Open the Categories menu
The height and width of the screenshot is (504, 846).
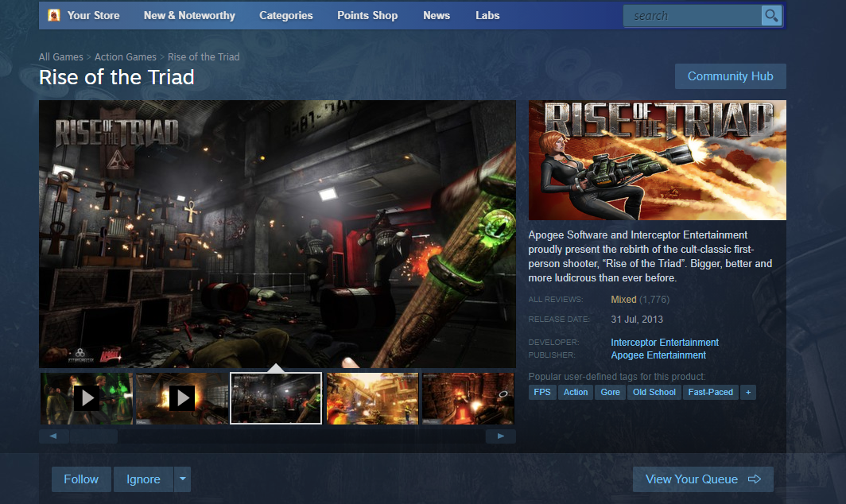point(286,15)
